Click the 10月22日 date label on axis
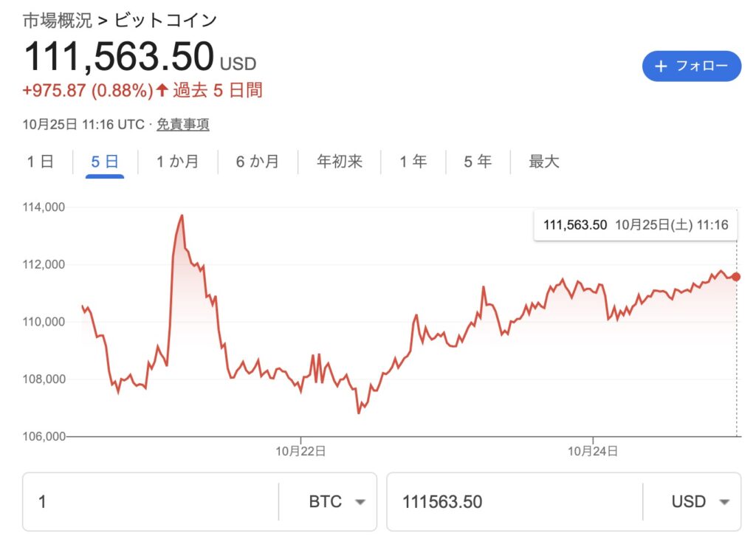756x547 pixels. (300, 450)
